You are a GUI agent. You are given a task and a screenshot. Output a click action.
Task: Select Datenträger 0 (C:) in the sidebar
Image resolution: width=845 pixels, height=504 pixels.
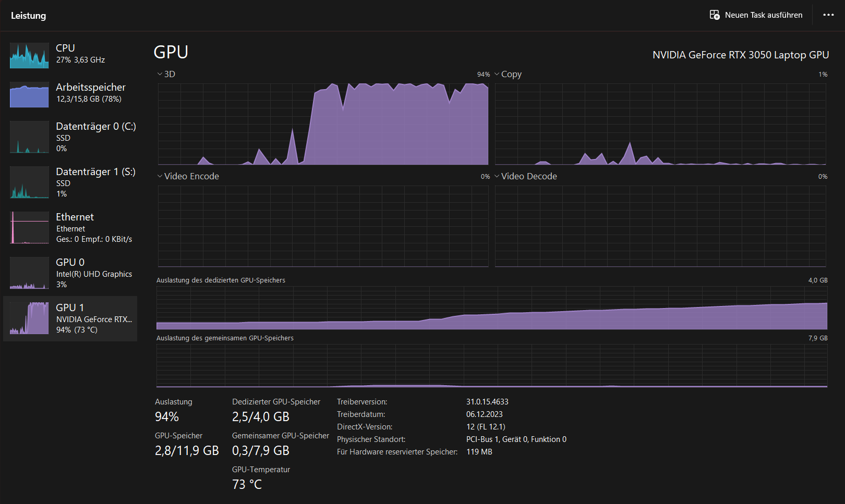[x=70, y=137]
